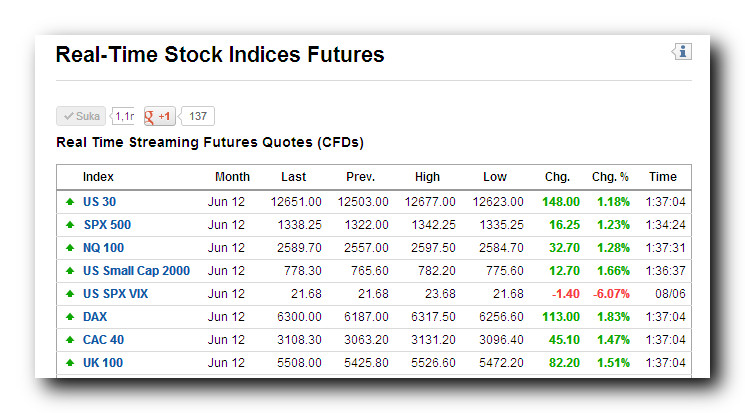This screenshot has width=745, height=413.
Task: Click the up arrow beside UK 100
Action: (x=69, y=363)
